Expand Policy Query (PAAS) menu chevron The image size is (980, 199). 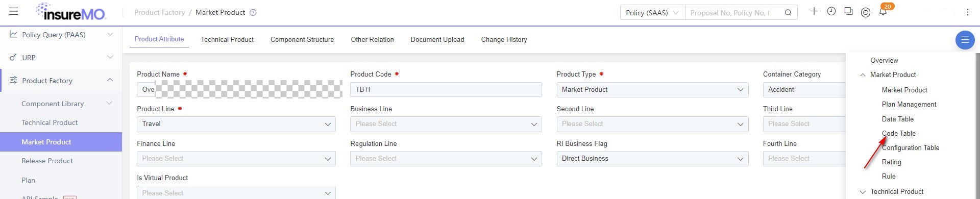[110, 34]
